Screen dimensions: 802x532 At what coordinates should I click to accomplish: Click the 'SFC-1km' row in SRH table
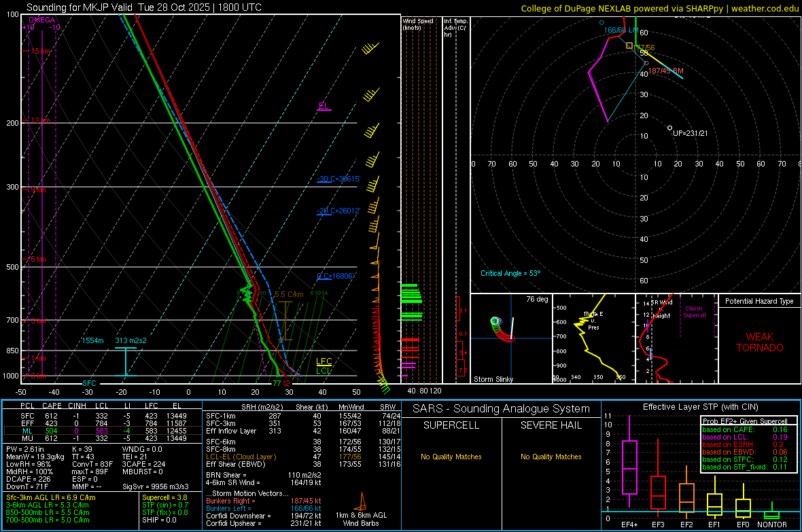tap(303, 416)
